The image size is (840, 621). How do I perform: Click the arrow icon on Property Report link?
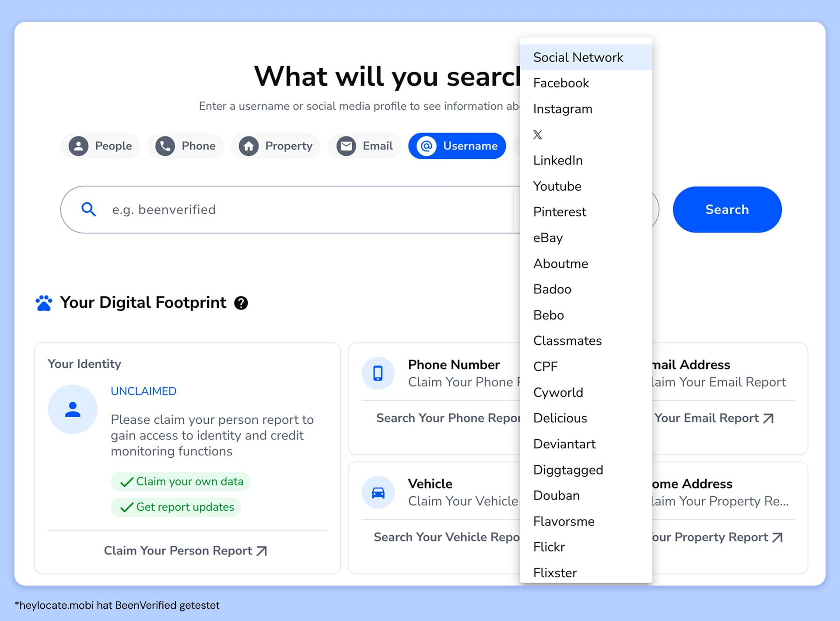coord(777,537)
